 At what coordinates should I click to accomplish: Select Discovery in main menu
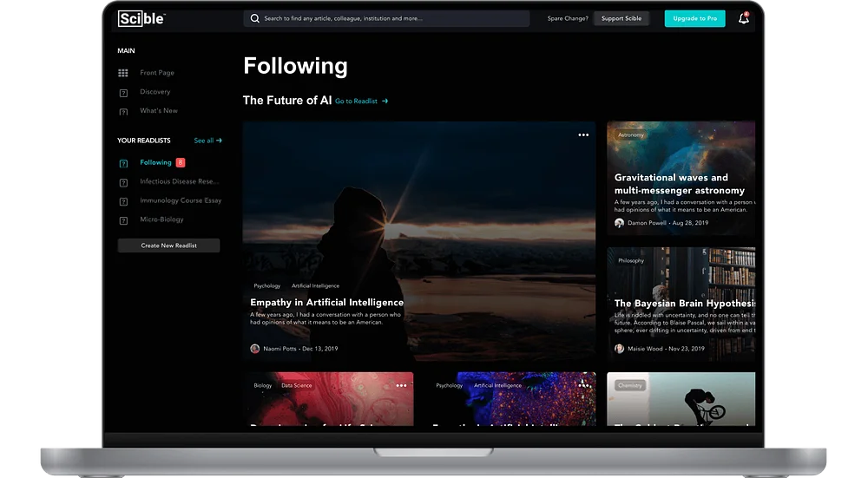click(155, 92)
